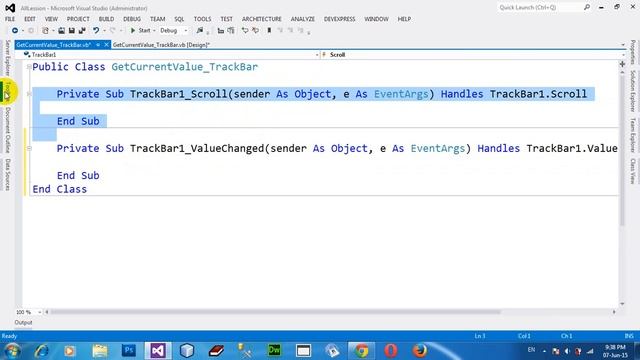The height and width of the screenshot is (360, 640).
Task: Open the DEBUG menu
Action: tap(132, 19)
